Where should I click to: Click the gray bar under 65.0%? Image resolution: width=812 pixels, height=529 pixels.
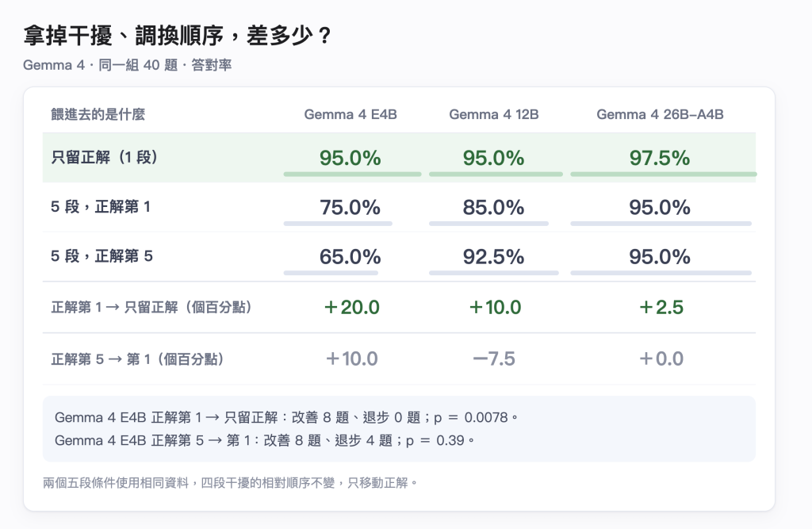click(x=331, y=273)
